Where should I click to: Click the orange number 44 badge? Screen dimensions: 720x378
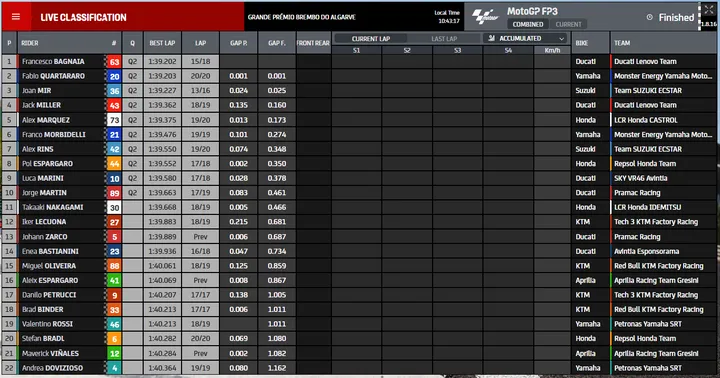pos(114,164)
